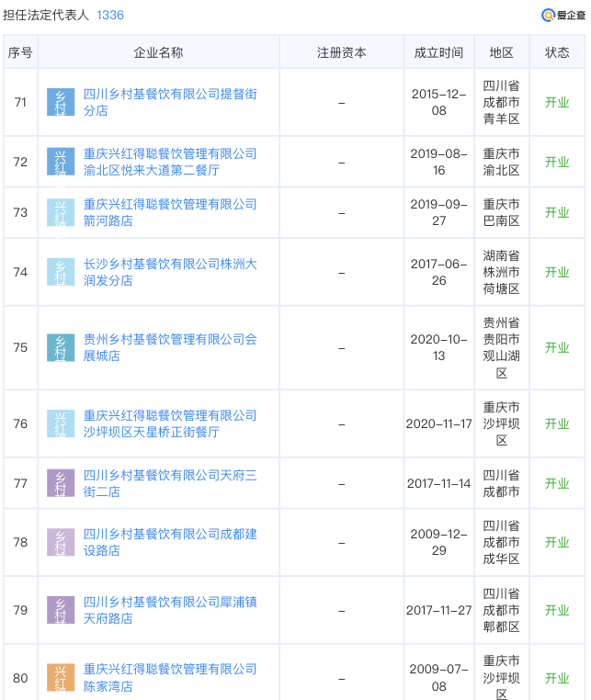This screenshot has width=591, height=700.
Task: Open 重庆兴红得聪 箭河路店 company link
Action: click(170, 212)
